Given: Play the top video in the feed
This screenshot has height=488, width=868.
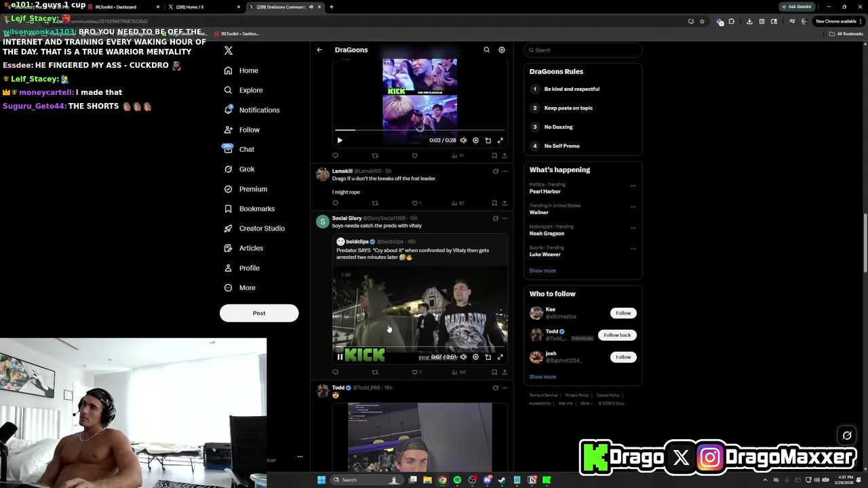Looking at the screenshot, I should click(x=340, y=140).
